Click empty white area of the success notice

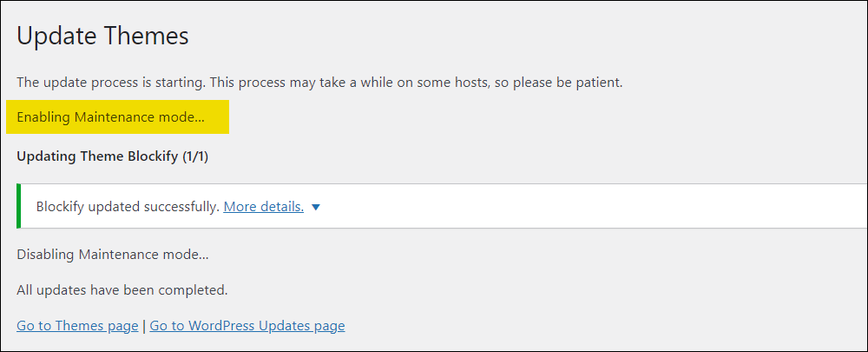592,206
